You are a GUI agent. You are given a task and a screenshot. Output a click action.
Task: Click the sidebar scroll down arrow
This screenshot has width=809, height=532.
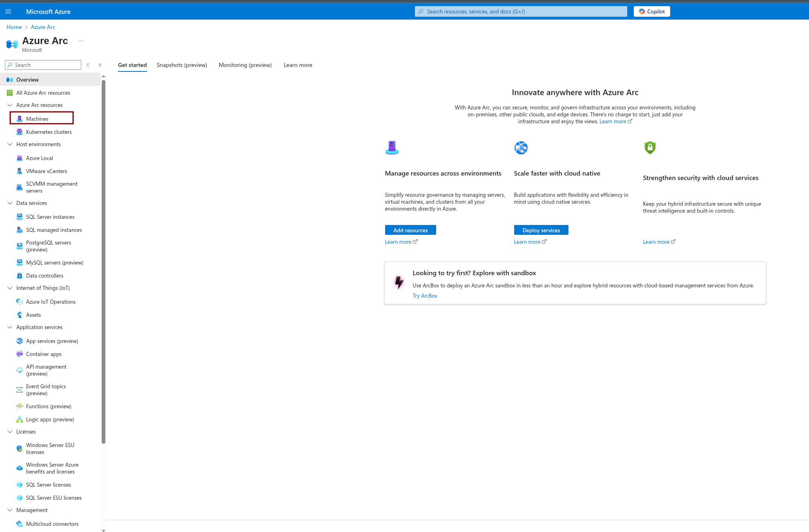(x=103, y=530)
